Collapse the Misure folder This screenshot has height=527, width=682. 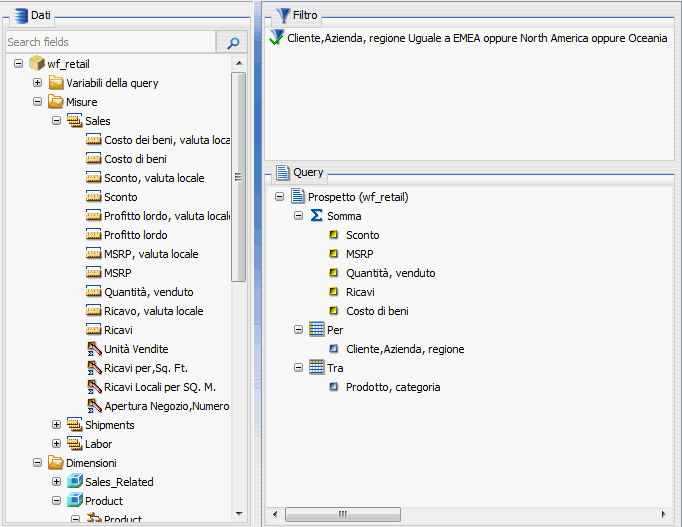pos(37,102)
